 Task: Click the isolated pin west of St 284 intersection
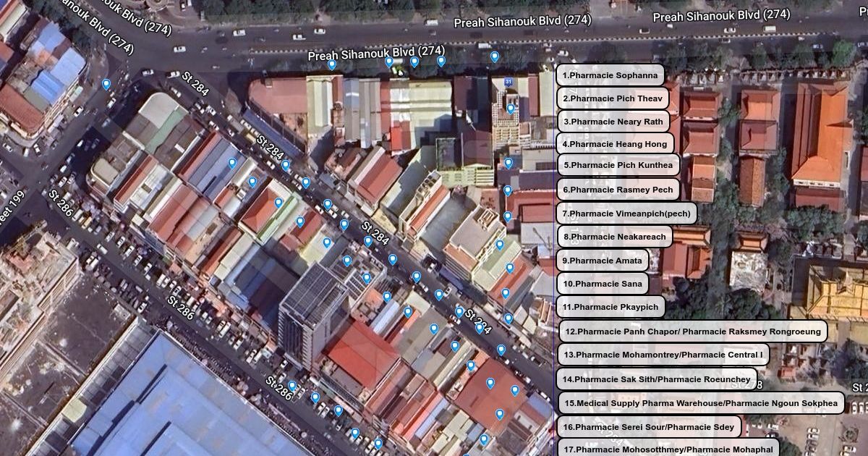point(106,85)
